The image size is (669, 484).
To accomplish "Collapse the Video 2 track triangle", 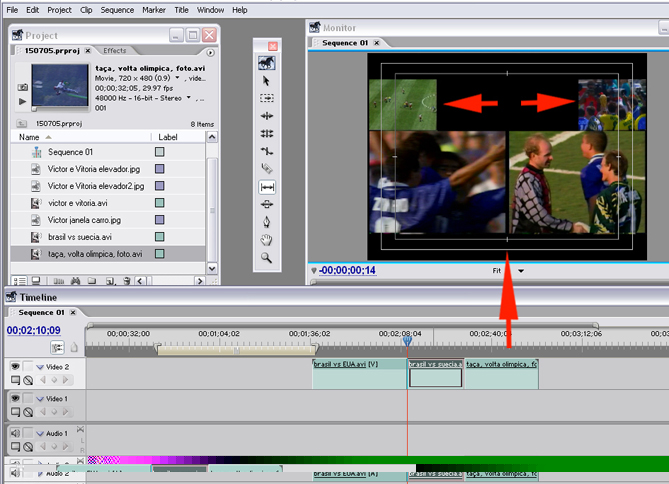I will coord(40,368).
